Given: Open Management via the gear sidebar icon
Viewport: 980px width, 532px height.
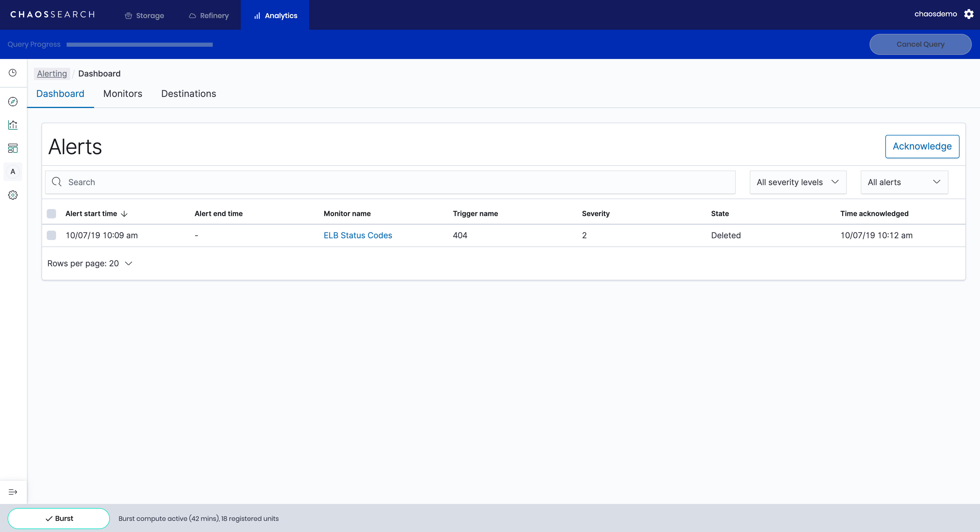Looking at the screenshot, I should (13, 195).
